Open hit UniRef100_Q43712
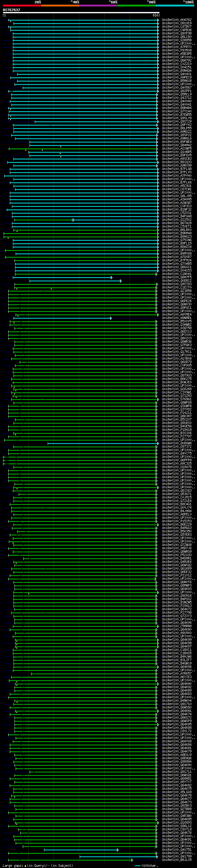Viewport: 197px width, 868px height. 177,98
